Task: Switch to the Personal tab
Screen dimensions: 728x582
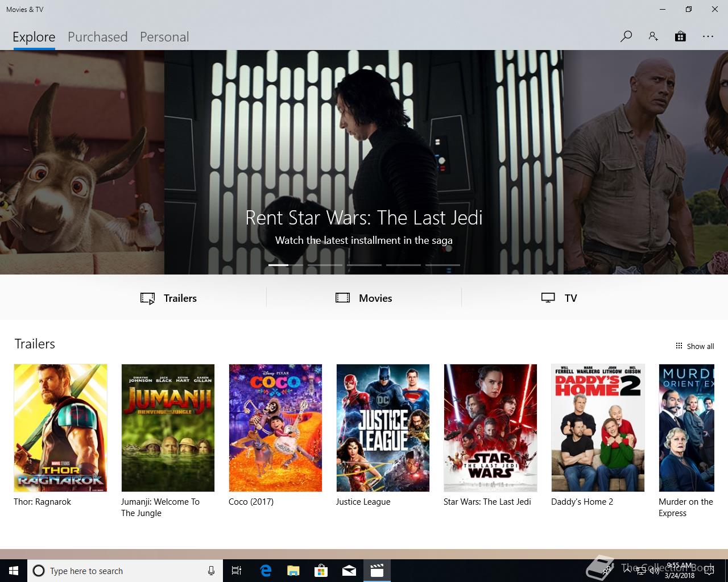Action: (164, 37)
